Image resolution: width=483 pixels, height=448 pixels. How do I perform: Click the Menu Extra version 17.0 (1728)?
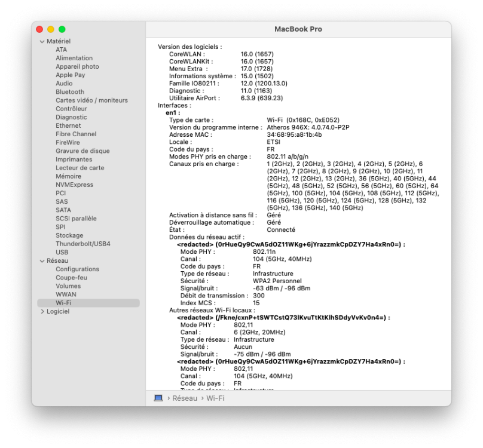coord(256,69)
